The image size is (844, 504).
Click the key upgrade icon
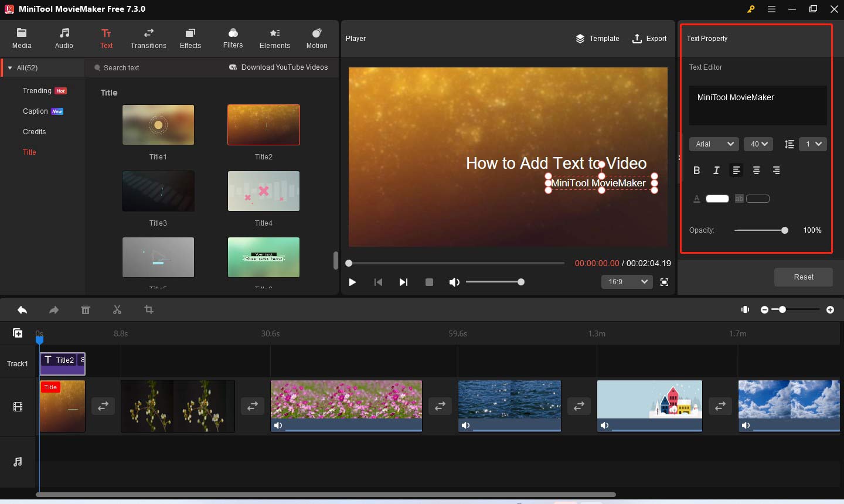pyautogui.click(x=750, y=9)
